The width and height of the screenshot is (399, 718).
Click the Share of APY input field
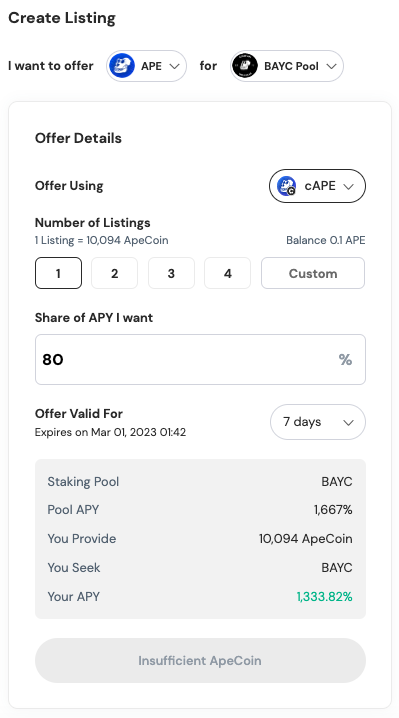[x=200, y=359]
